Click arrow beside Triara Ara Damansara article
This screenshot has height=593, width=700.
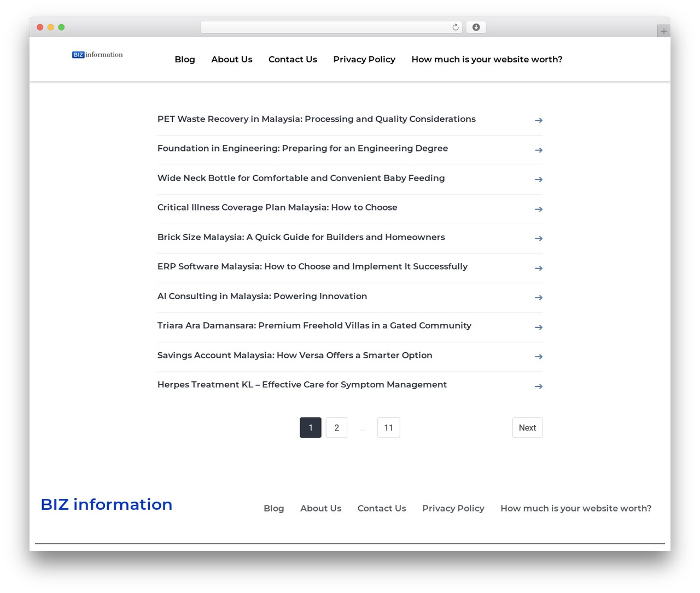[x=539, y=327]
